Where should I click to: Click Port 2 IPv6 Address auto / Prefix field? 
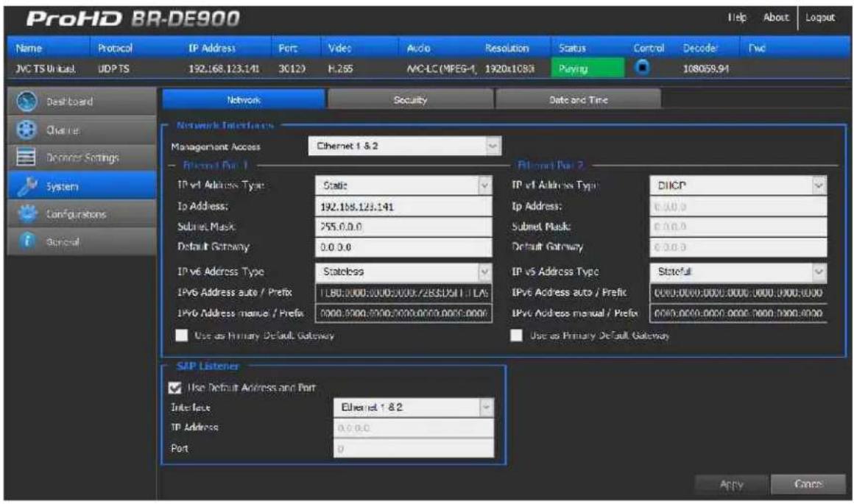click(x=738, y=293)
